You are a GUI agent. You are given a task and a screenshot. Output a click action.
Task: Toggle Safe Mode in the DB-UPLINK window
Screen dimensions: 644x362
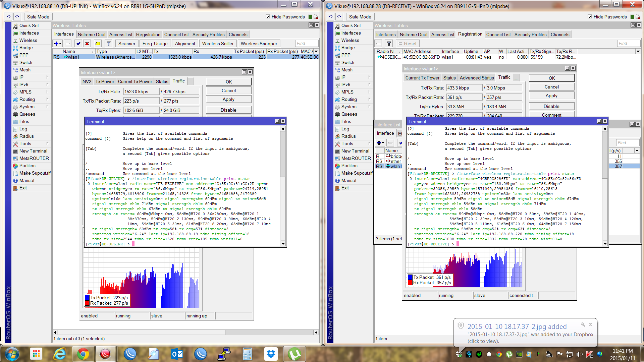(38, 17)
